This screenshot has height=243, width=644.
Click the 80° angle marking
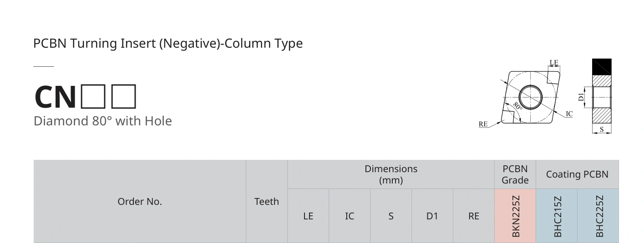[517, 105]
